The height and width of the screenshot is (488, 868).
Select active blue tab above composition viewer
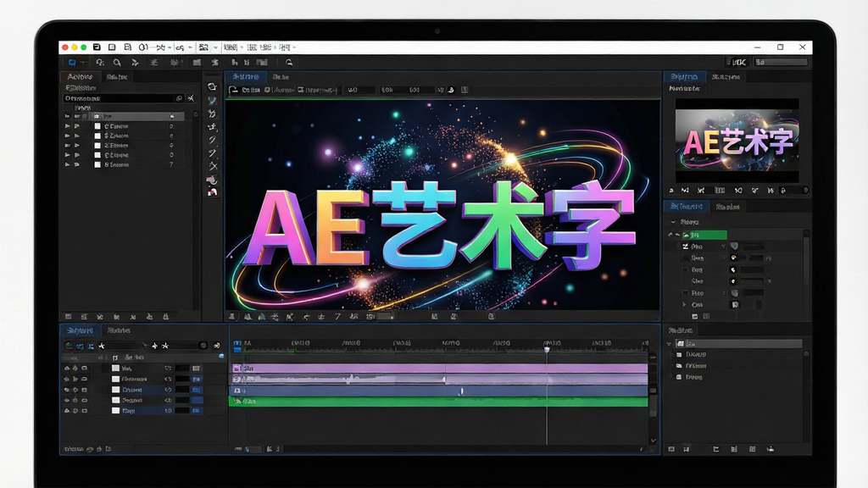pyautogui.click(x=245, y=77)
